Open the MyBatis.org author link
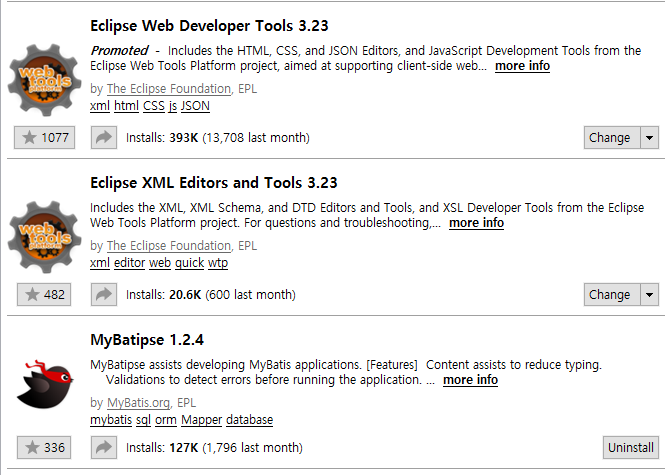 click(138, 403)
